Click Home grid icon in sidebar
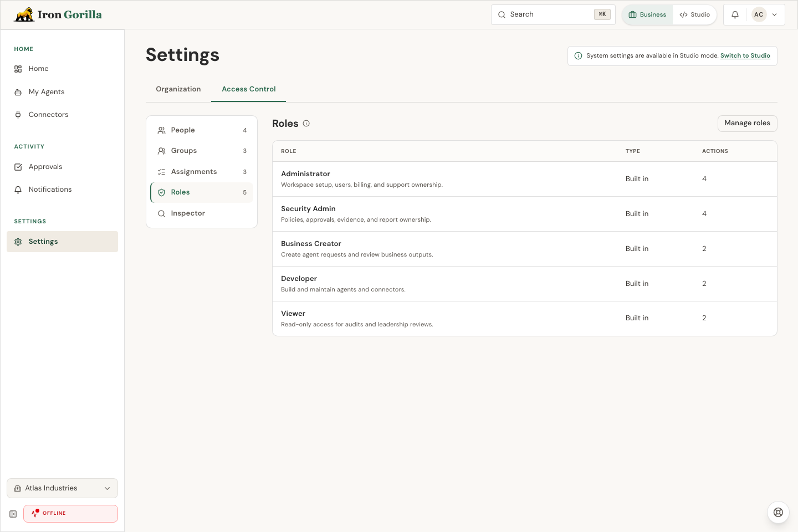Viewport: 798px width, 532px height. coord(18,69)
